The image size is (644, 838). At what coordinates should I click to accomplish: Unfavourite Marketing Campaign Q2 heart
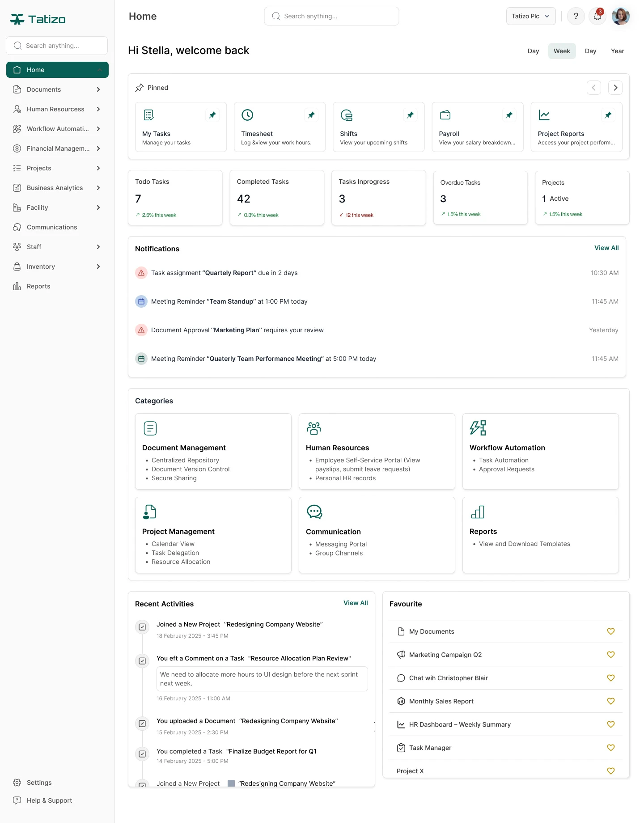coord(610,655)
